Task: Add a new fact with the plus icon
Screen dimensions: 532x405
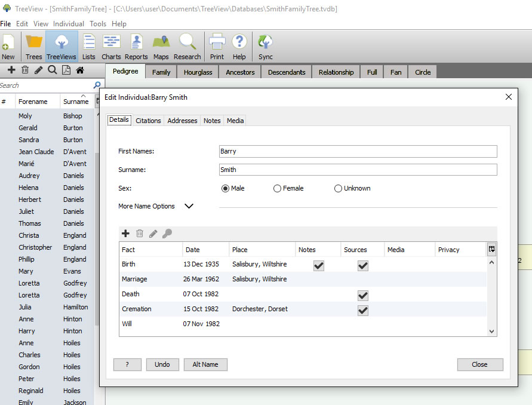Action: (x=125, y=233)
